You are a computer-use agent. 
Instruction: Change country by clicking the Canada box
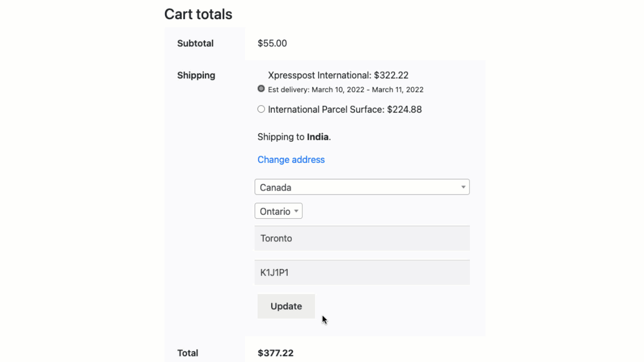coord(362,187)
